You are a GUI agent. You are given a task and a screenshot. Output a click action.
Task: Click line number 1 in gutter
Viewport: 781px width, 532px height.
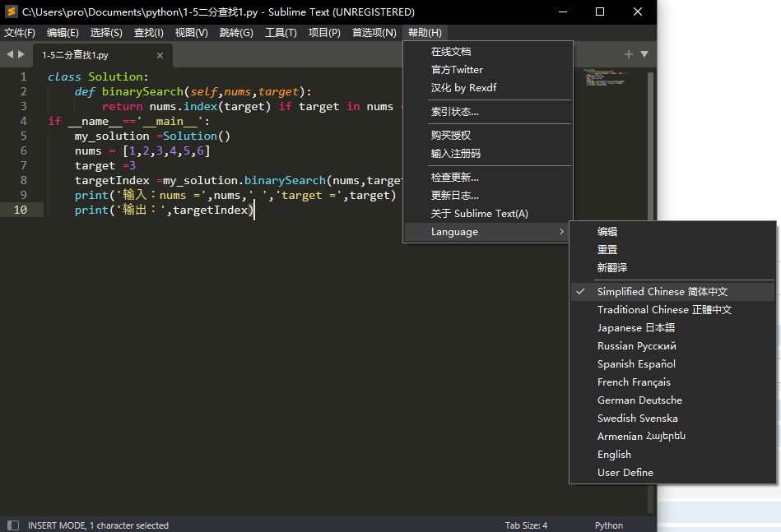[23, 76]
